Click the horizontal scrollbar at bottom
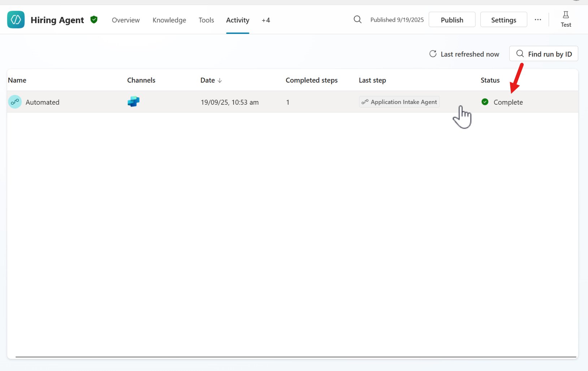Image resolution: width=588 pixels, height=371 pixels. point(295,357)
